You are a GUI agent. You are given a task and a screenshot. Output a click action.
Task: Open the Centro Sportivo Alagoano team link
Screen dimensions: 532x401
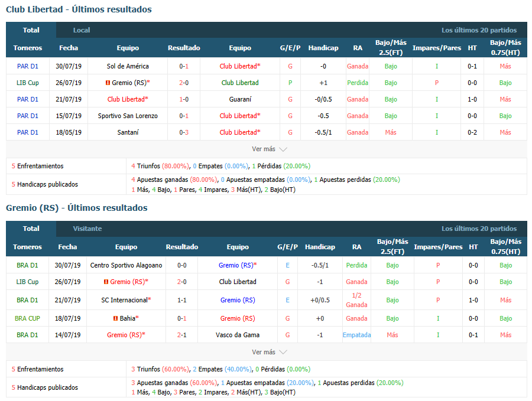126,265
